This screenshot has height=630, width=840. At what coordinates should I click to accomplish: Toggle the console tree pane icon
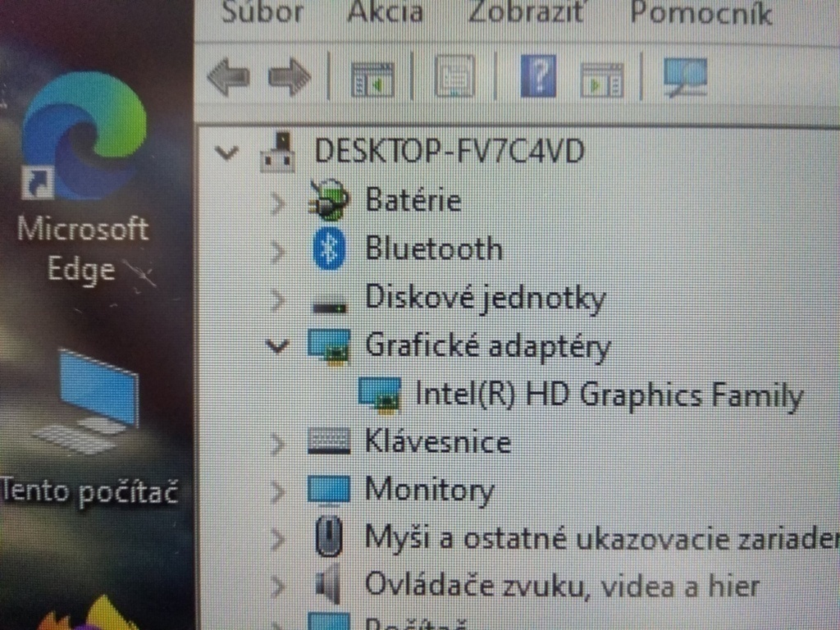[x=372, y=80]
